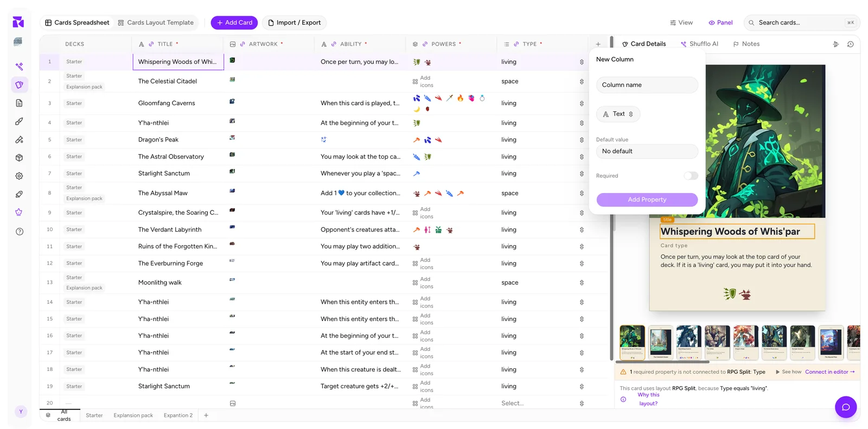The width and height of the screenshot is (868, 429).
Task: Click the Ability column header
Action: (360, 44)
